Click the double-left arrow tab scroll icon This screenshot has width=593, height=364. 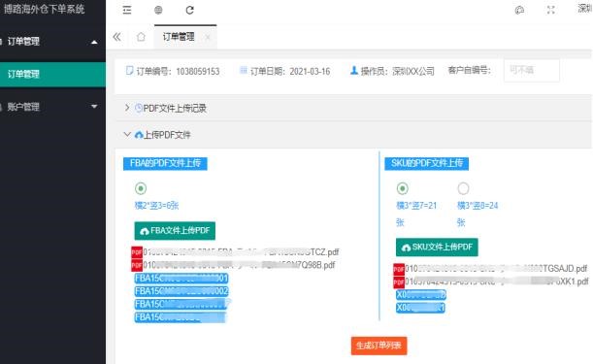pos(116,37)
